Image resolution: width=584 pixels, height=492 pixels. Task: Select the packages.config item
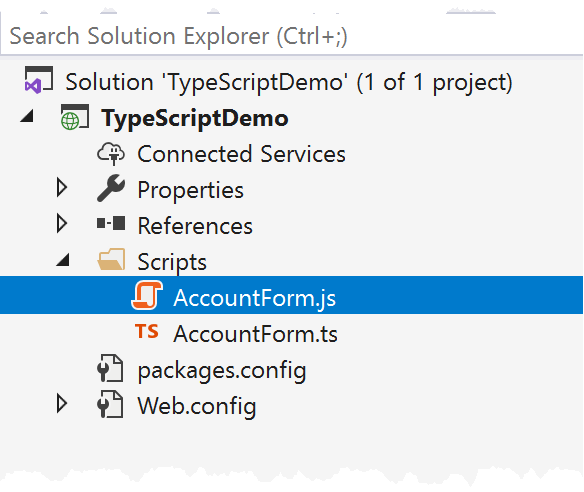point(222,371)
